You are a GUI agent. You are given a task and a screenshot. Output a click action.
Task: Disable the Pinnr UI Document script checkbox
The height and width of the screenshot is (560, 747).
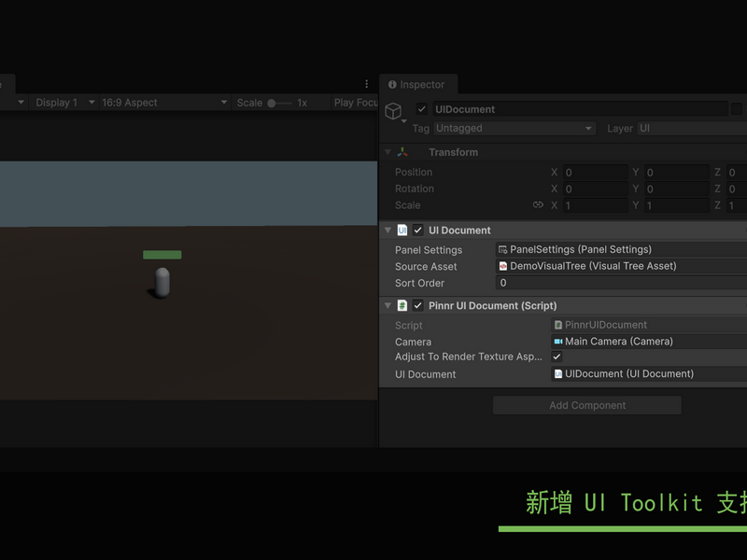tap(417, 305)
